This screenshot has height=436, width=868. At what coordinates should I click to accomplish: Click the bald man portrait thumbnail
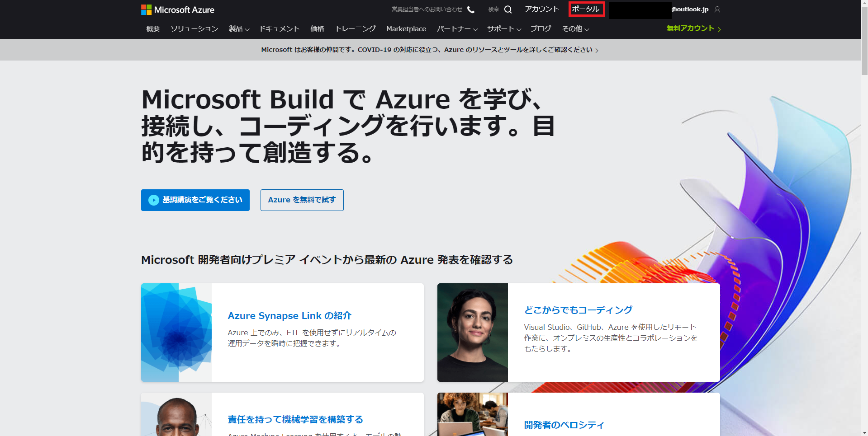176,414
